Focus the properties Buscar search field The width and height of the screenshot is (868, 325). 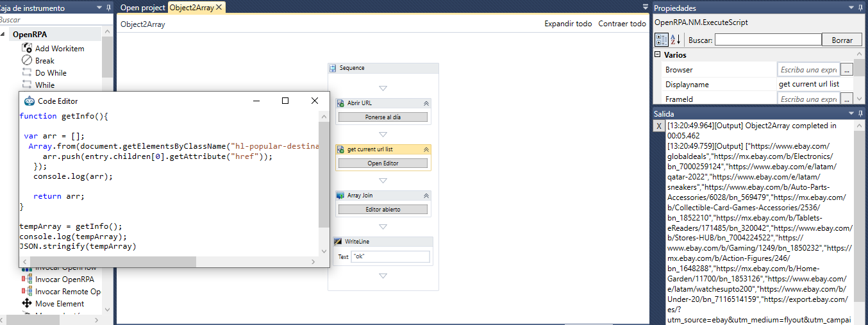pyautogui.click(x=768, y=40)
